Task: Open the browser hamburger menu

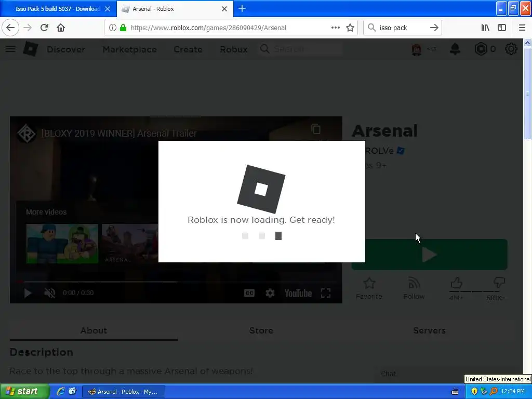Action: (522, 28)
